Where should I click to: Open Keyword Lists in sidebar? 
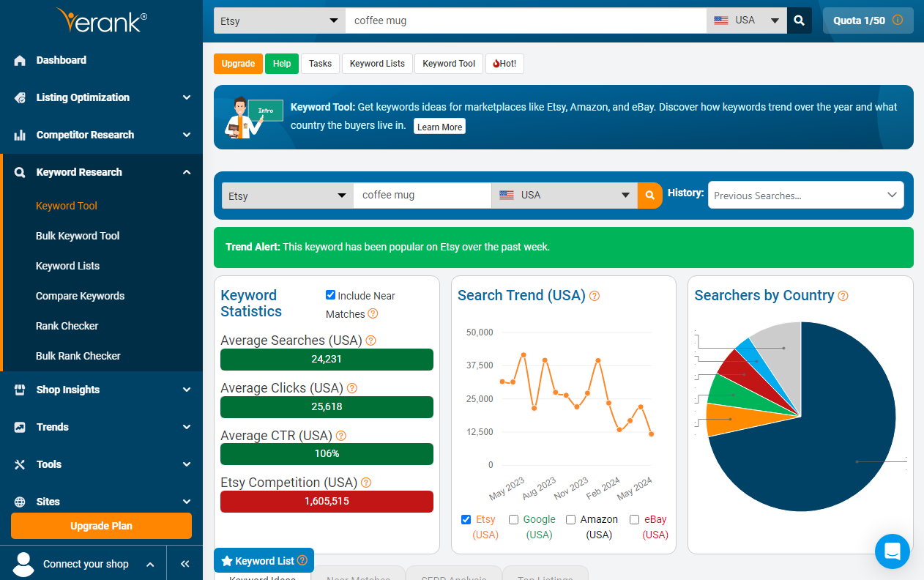pos(67,266)
